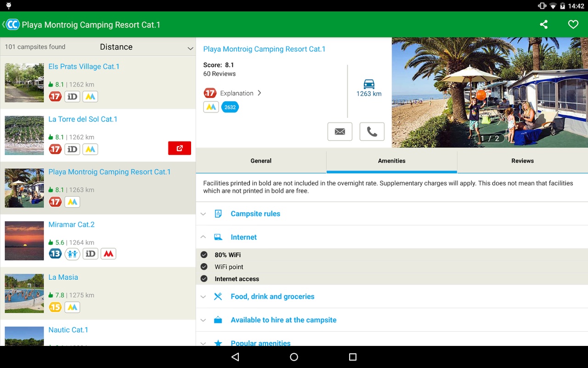The image size is (588, 368).
Task: Call the campsite via phone button
Action: pos(372,132)
